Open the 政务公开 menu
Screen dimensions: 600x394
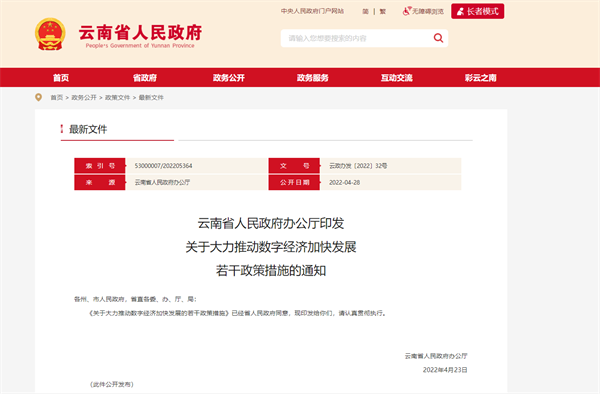[x=229, y=78]
